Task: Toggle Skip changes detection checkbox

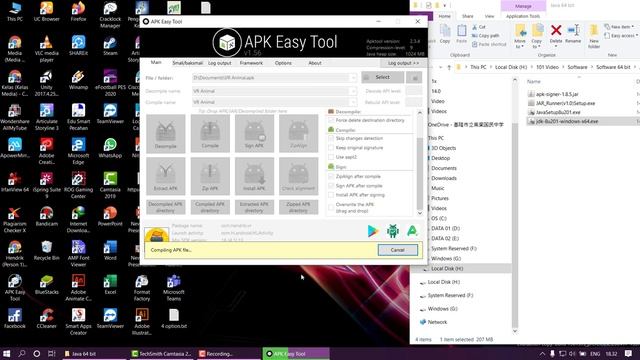Action: tap(331, 138)
